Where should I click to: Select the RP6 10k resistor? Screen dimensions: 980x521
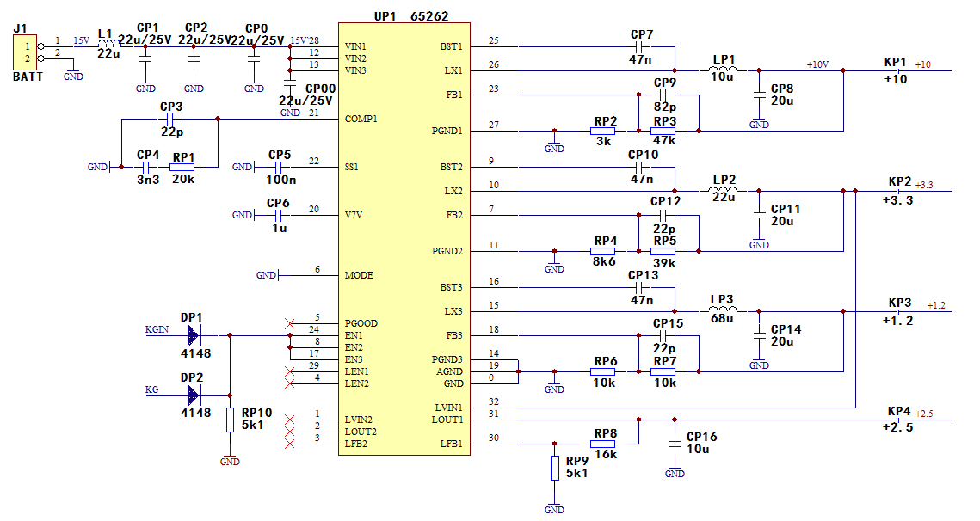[x=603, y=371]
